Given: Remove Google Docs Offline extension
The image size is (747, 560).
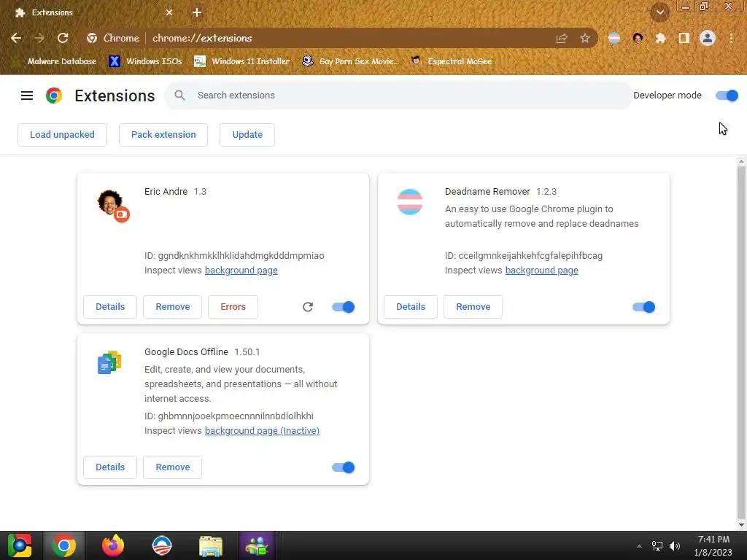Looking at the screenshot, I should point(172,467).
